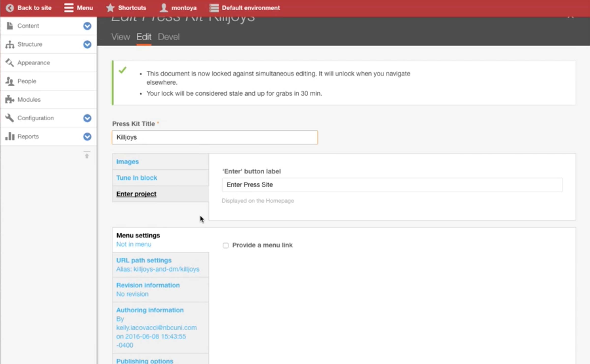590x364 pixels.
Task: Click the Shortcuts star icon
Action: point(110,8)
